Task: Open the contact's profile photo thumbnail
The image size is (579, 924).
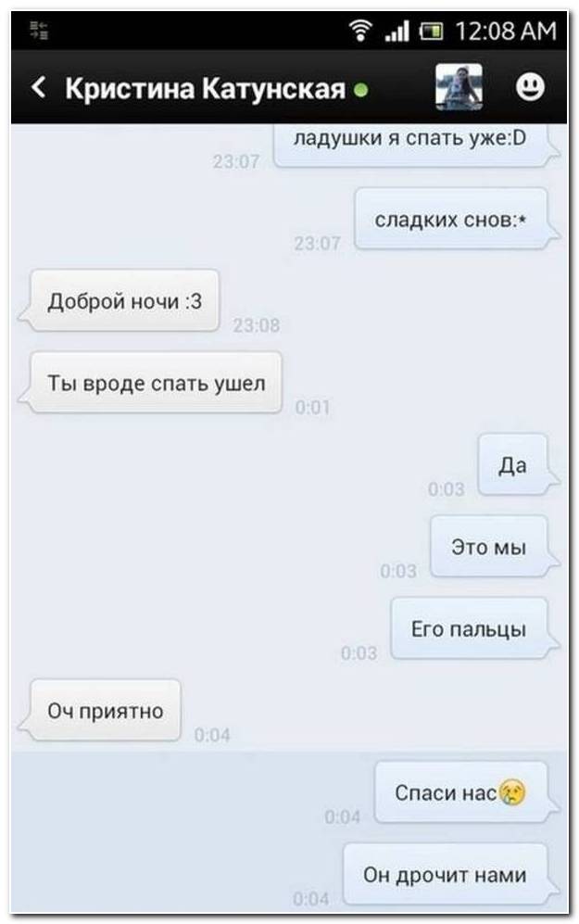Action: click(x=459, y=87)
